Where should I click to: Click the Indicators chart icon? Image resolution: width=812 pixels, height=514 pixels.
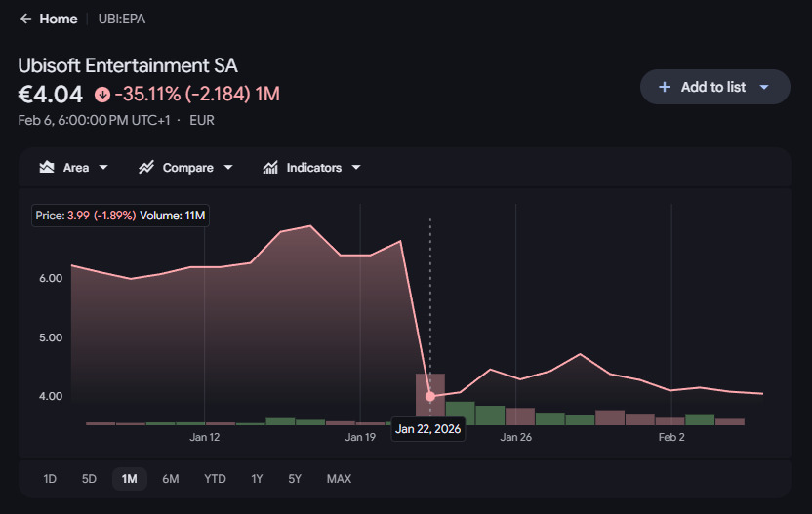pyautogui.click(x=270, y=167)
